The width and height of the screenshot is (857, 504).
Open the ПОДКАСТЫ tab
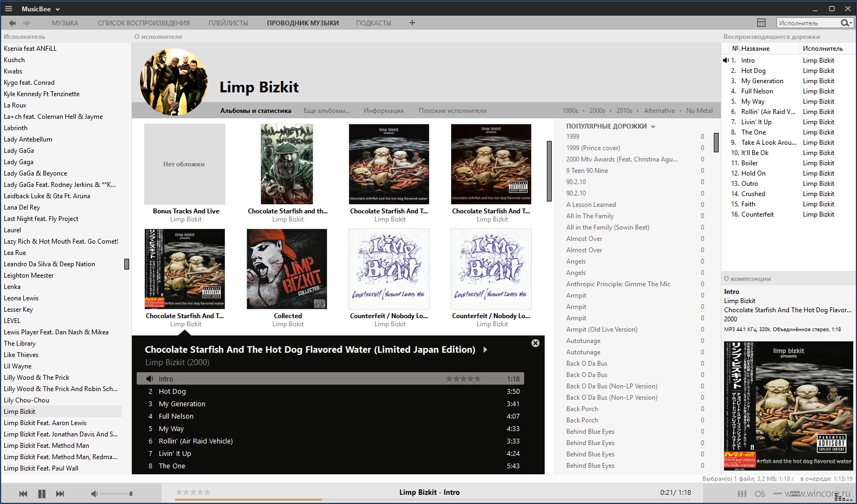[373, 23]
